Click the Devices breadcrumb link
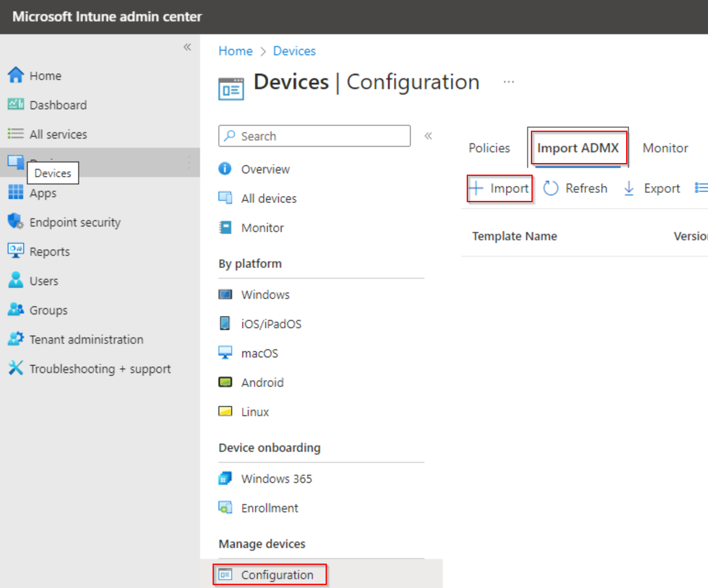This screenshot has height=588, width=708. pyautogui.click(x=294, y=51)
